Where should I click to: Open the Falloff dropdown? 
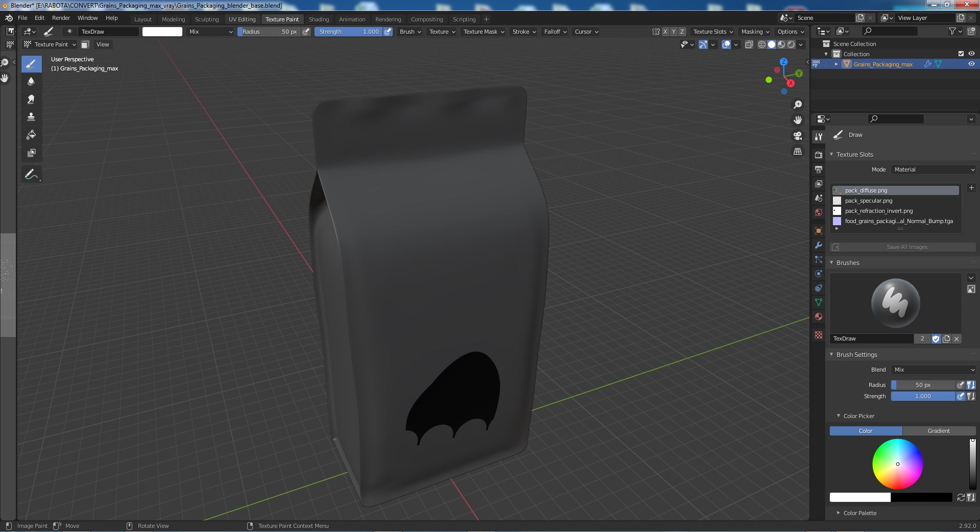click(555, 32)
